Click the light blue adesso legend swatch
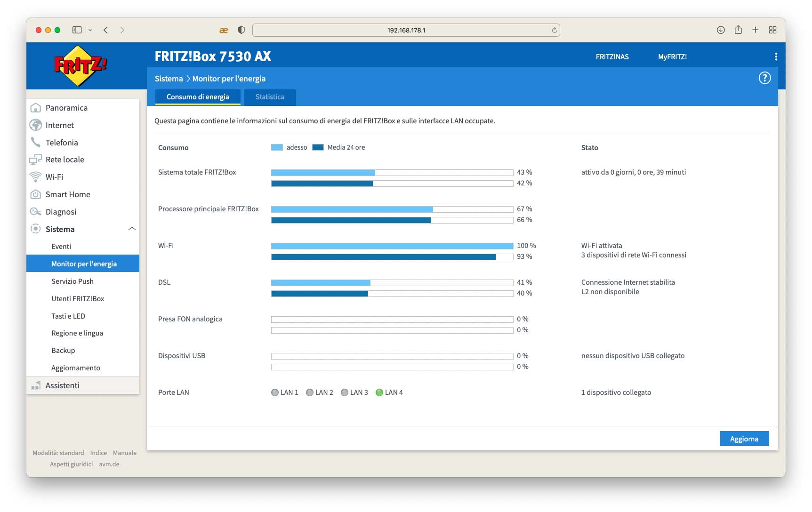 coord(277,147)
